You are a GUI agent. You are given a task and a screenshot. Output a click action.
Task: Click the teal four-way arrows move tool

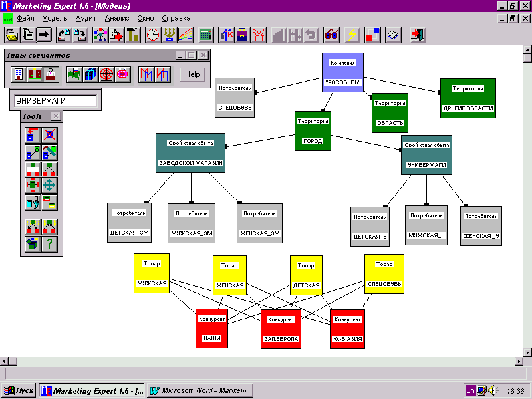49,186
